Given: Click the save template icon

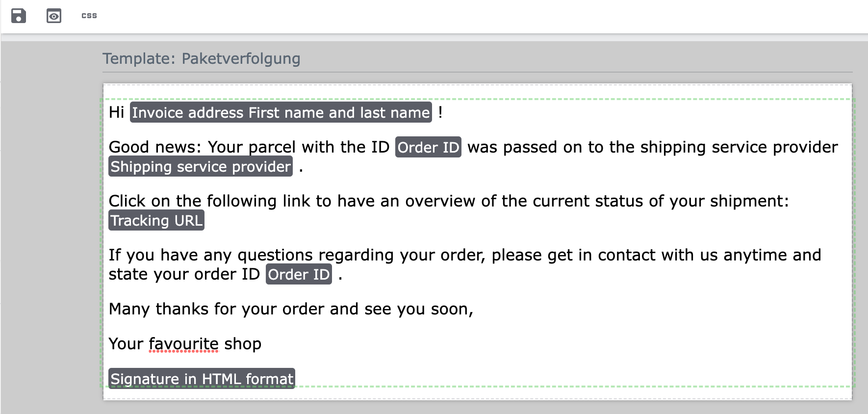Looking at the screenshot, I should pos(19,16).
